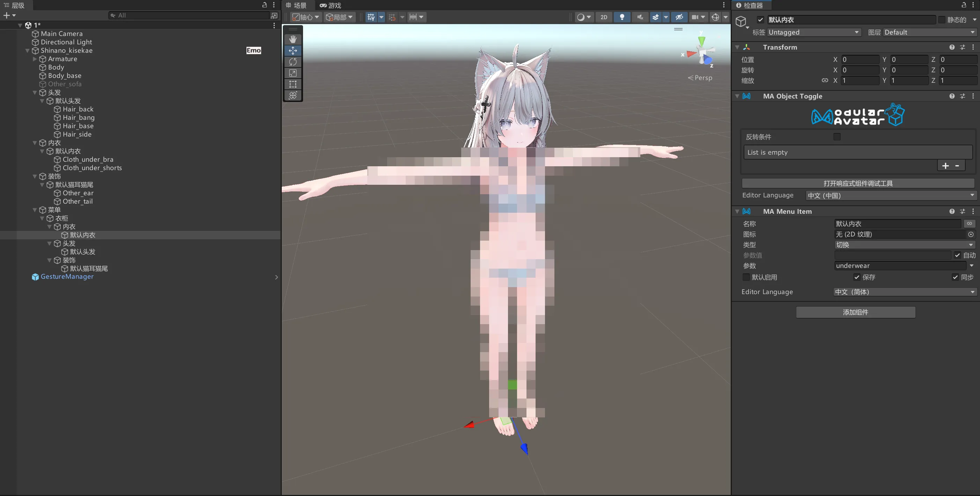Toggle hidden objects eye icon
This screenshot has width=980, height=496.
[x=679, y=17]
